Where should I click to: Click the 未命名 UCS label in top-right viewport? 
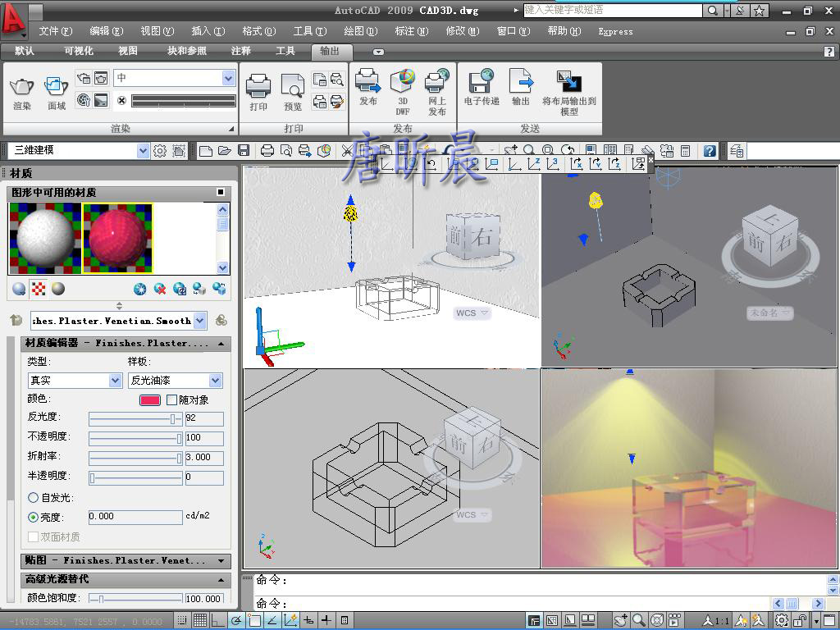pos(769,313)
